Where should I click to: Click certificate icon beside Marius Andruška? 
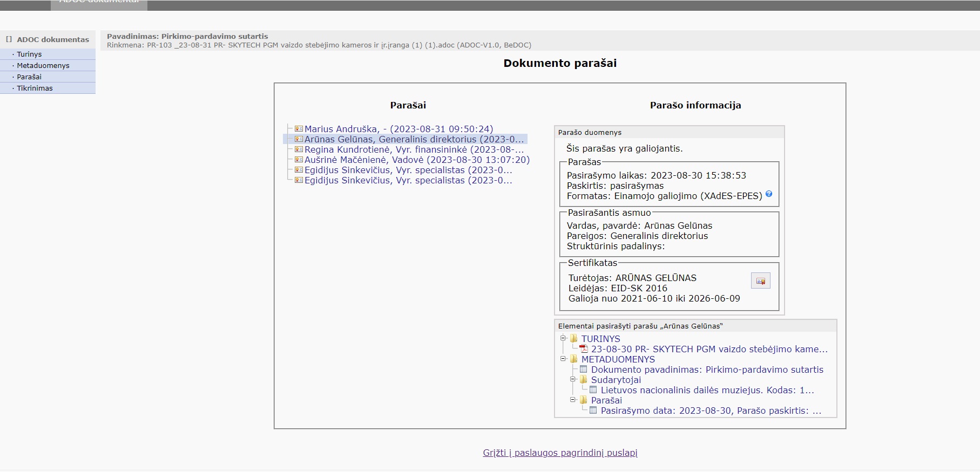[299, 129]
